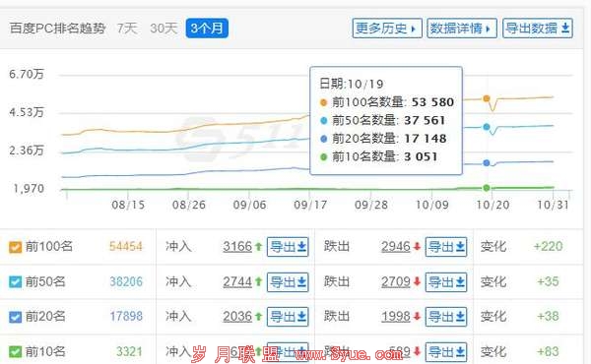Export 前10名 跌出 data

click(x=446, y=352)
